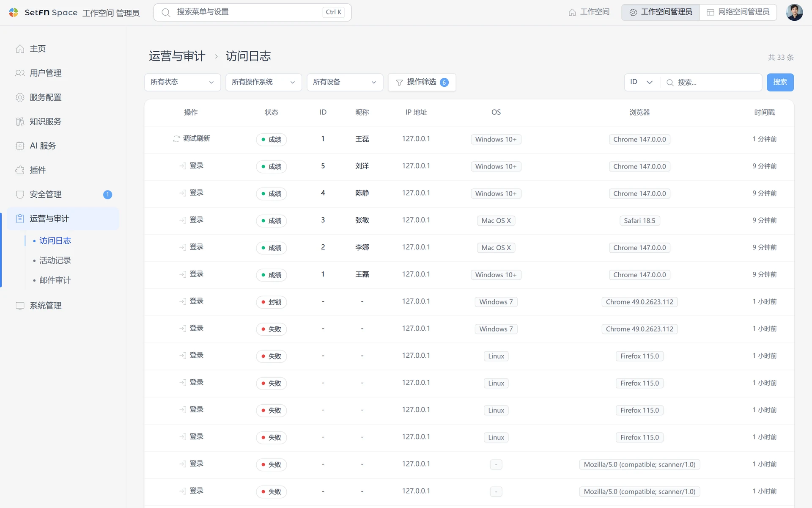This screenshot has width=812, height=508.
Task: Expand the ID search-field selector
Action: tap(642, 82)
